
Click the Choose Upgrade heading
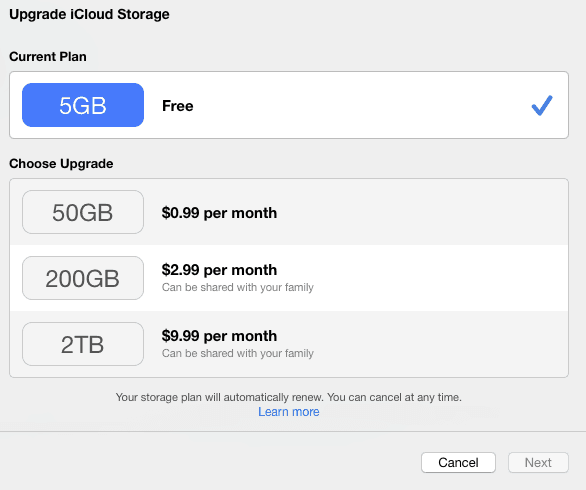tap(61, 164)
